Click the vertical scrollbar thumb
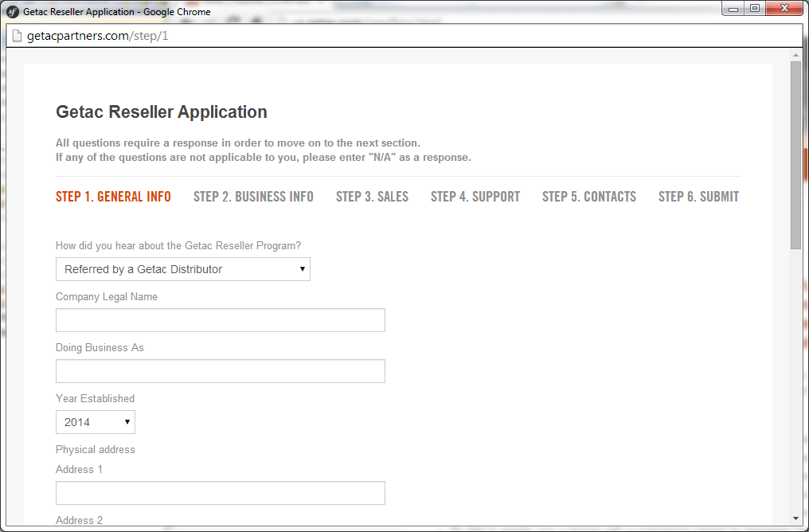Screen dimensions: 809x532 (x=795, y=155)
